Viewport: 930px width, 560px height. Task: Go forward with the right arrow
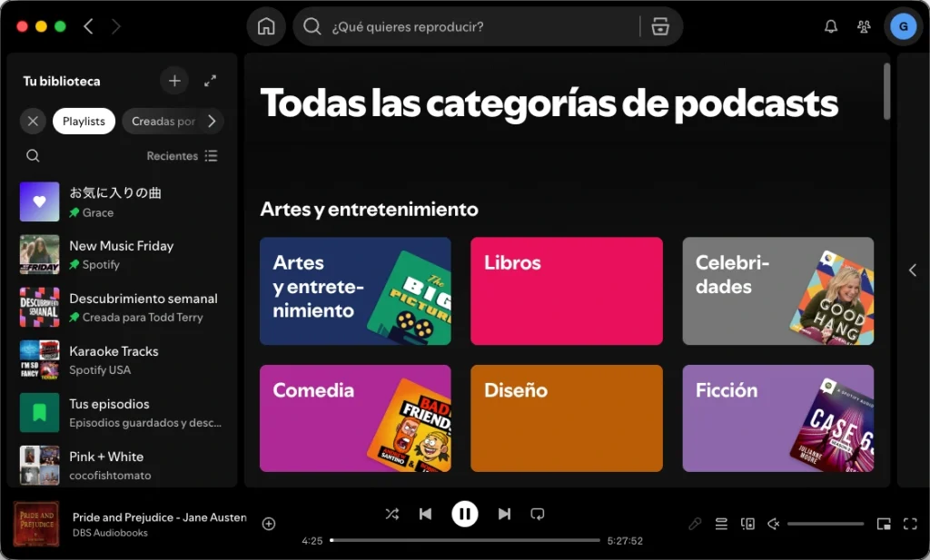tap(115, 26)
